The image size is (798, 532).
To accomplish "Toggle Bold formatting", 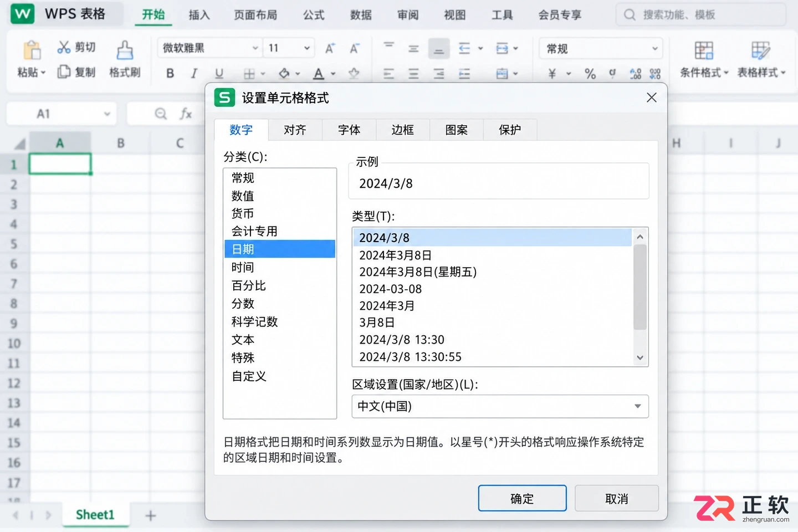I will [170, 73].
